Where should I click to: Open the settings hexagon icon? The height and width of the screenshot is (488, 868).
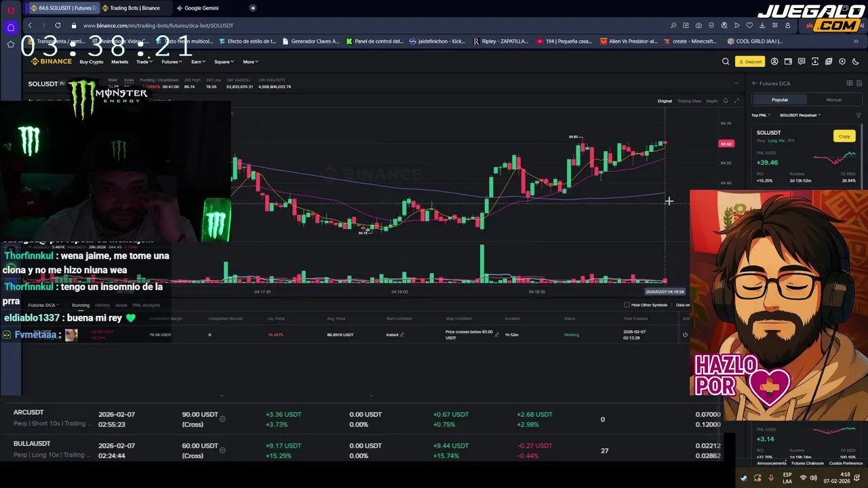point(842,62)
